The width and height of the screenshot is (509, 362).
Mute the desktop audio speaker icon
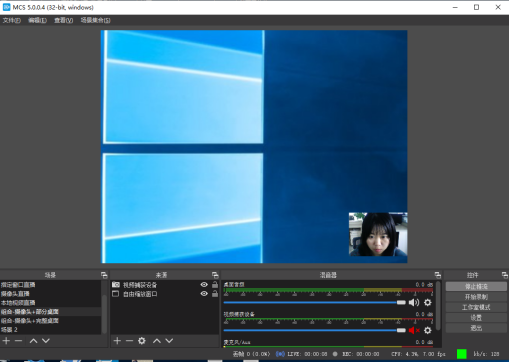click(x=414, y=302)
